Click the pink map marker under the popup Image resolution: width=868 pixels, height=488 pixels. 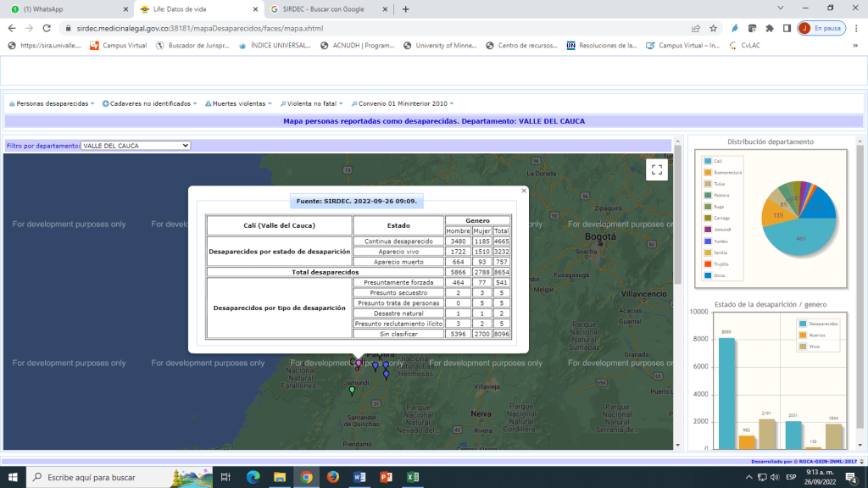tap(359, 363)
